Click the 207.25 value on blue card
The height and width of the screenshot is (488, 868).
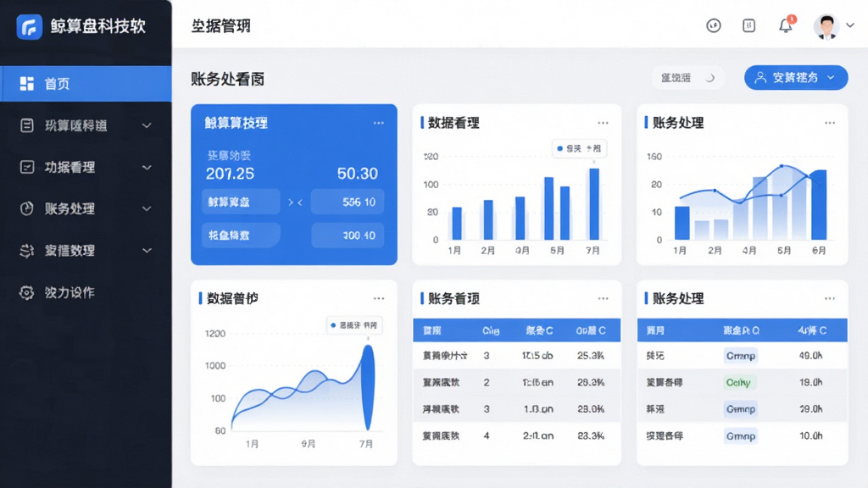pos(230,174)
